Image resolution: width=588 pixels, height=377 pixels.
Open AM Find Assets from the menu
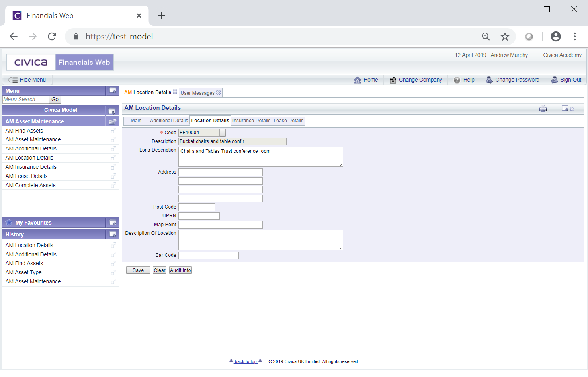point(24,131)
